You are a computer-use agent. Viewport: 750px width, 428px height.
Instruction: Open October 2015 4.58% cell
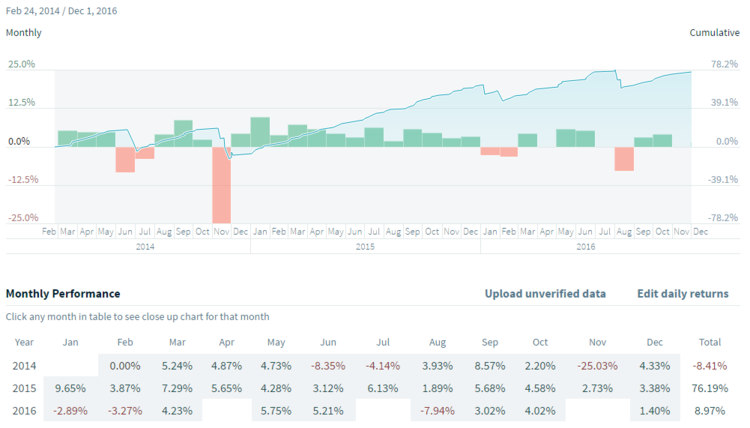click(x=540, y=388)
